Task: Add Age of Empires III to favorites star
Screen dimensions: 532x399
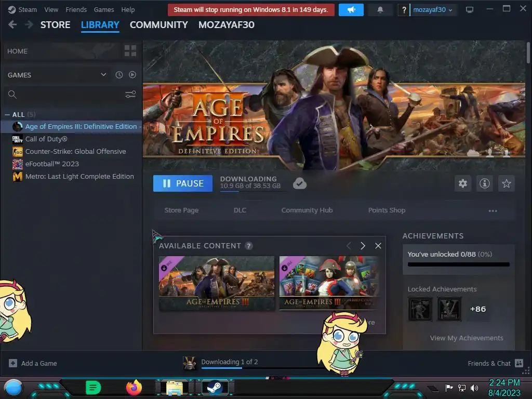Action: 506,183
